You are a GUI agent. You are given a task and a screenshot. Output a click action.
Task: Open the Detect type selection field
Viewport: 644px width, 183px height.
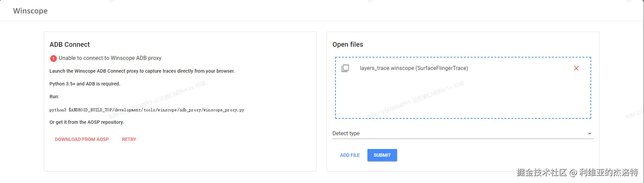point(458,134)
